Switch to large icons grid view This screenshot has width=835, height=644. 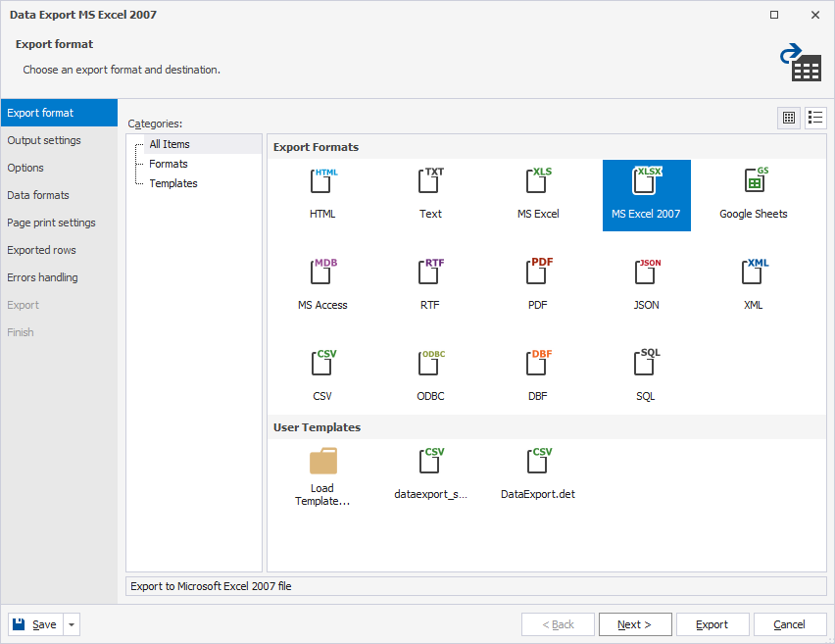pyautogui.click(x=789, y=118)
